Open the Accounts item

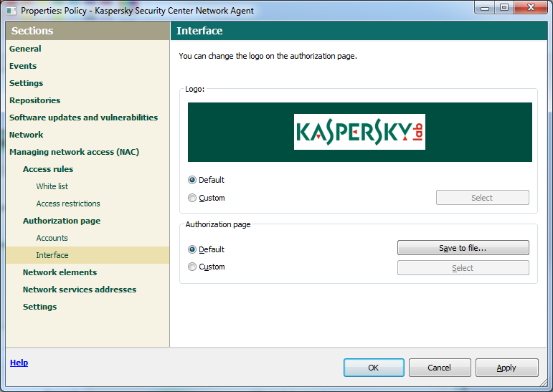pyautogui.click(x=52, y=238)
